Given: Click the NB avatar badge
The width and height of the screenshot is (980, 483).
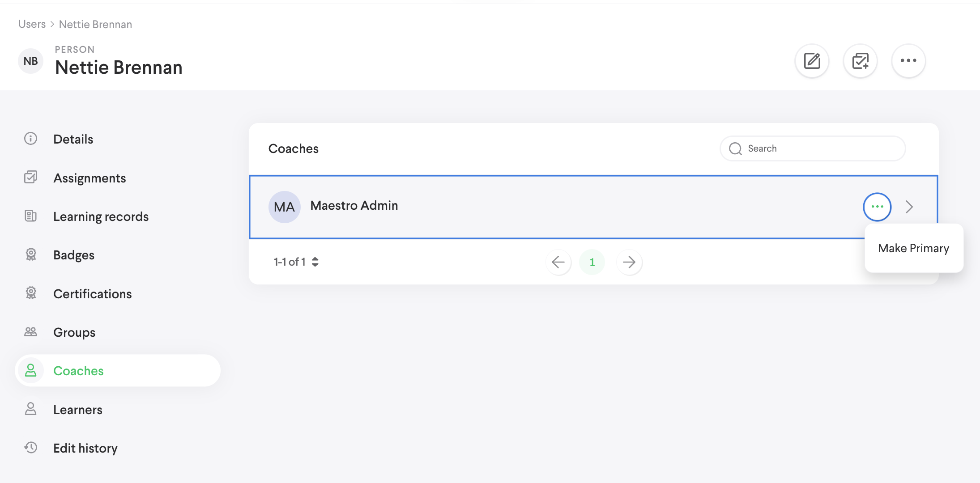Looking at the screenshot, I should [31, 61].
